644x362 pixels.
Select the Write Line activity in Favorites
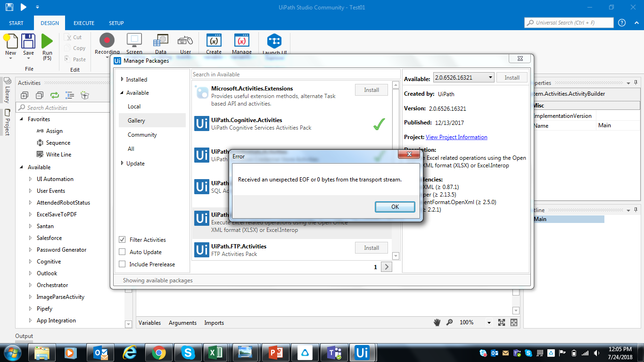(58, 155)
